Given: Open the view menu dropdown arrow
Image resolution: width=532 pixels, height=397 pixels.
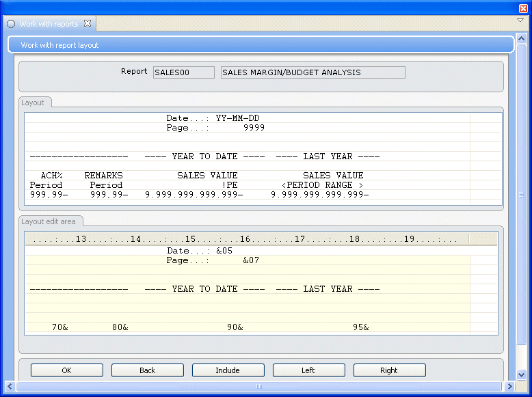Looking at the screenshot, I should tap(520, 20).
